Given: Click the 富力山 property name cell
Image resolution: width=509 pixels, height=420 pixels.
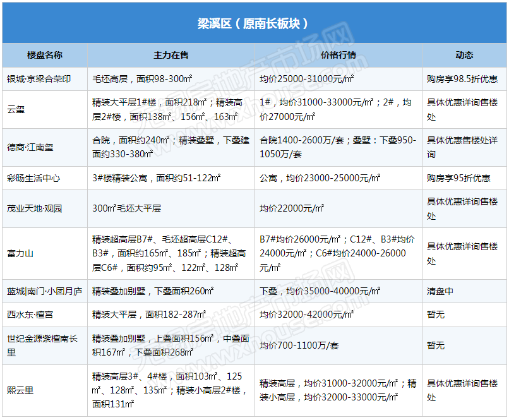Looking at the screenshot, I should pyautogui.click(x=20, y=253).
